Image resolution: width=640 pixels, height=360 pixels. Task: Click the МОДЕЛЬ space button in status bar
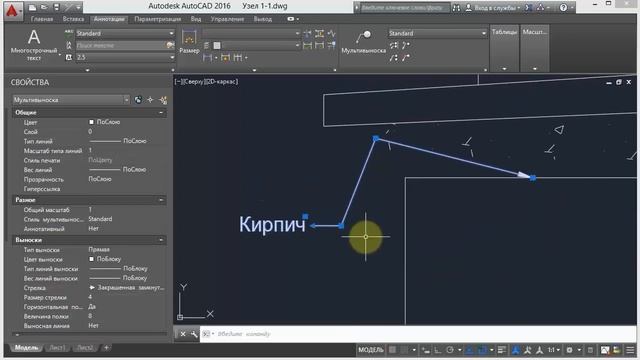pos(371,350)
